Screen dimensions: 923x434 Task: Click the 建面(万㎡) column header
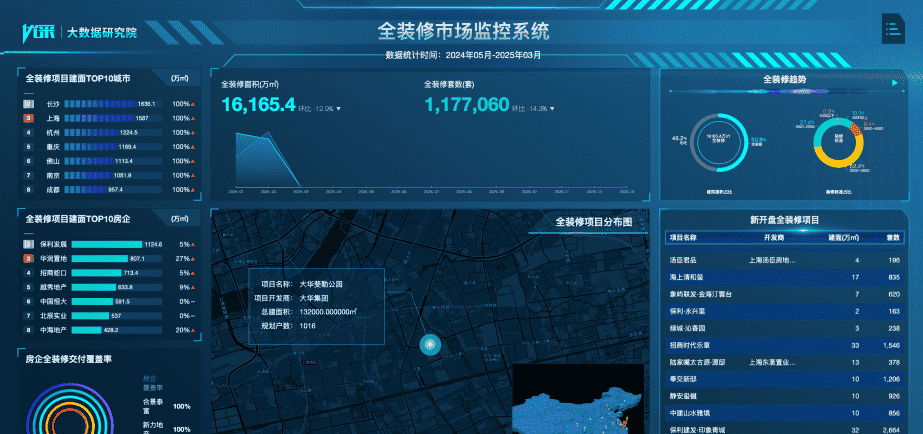[x=844, y=238]
